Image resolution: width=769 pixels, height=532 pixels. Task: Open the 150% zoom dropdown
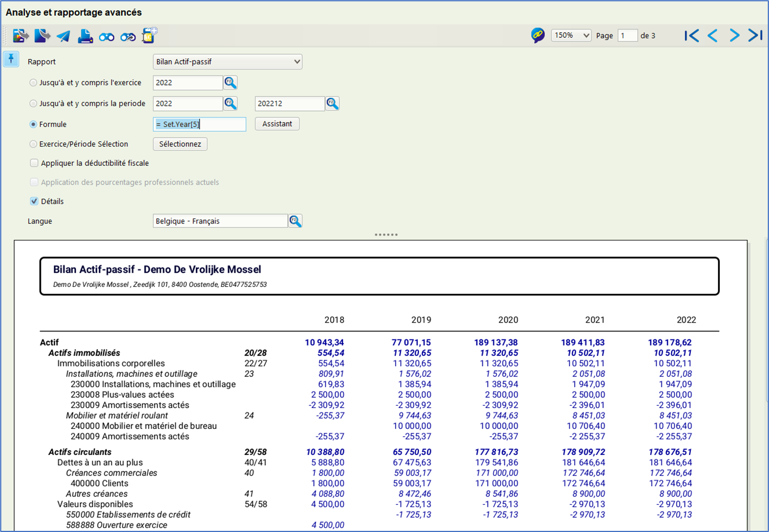tap(571, 36)
